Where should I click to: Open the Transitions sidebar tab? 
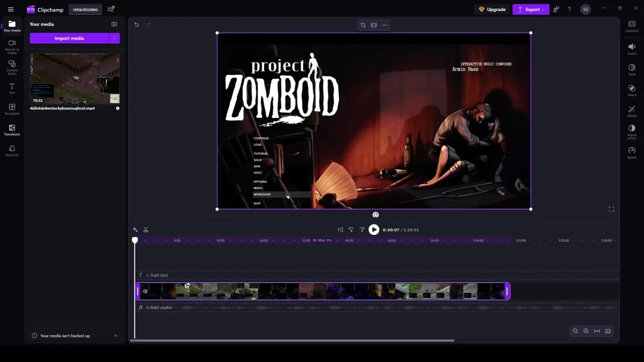pos(12,130)
